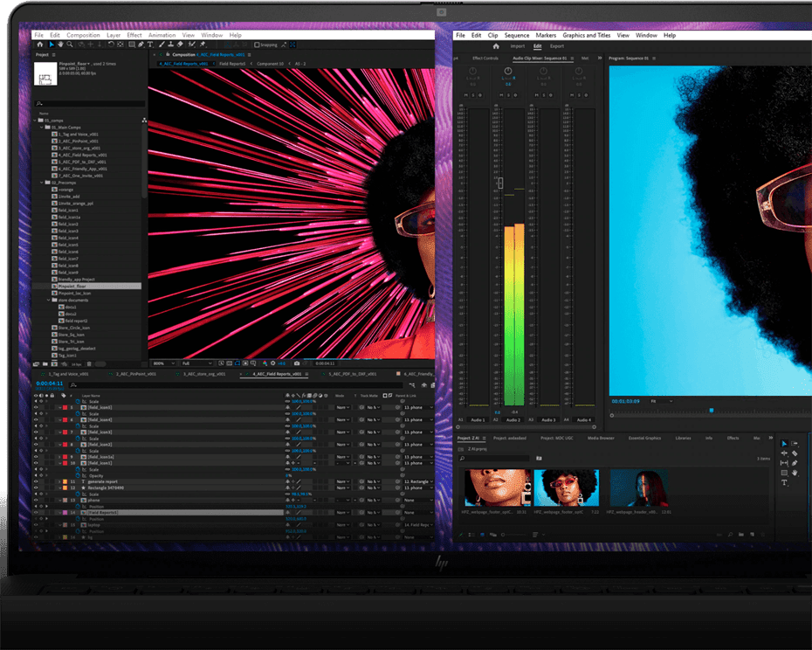
Task: Adjust the Audio 2 volume fader handle
Action: pyautogui.click(x=500, y=183)
